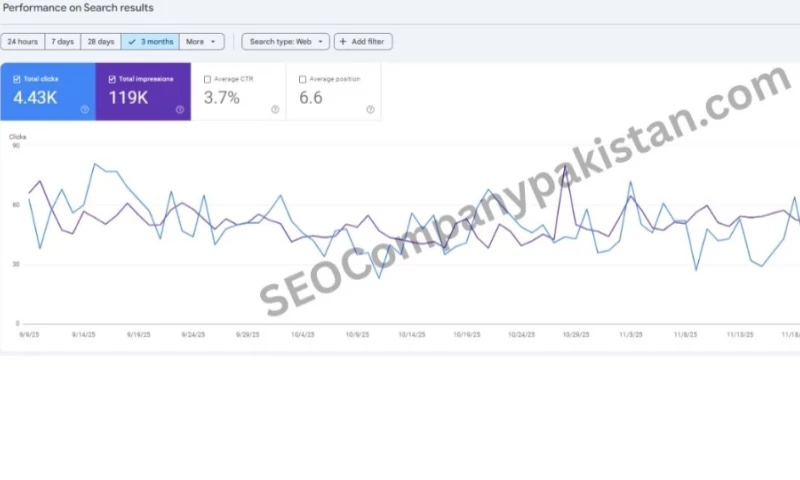
Task: Click the 11/13/25 date on chart axis
Action: [x=740, y=335]
